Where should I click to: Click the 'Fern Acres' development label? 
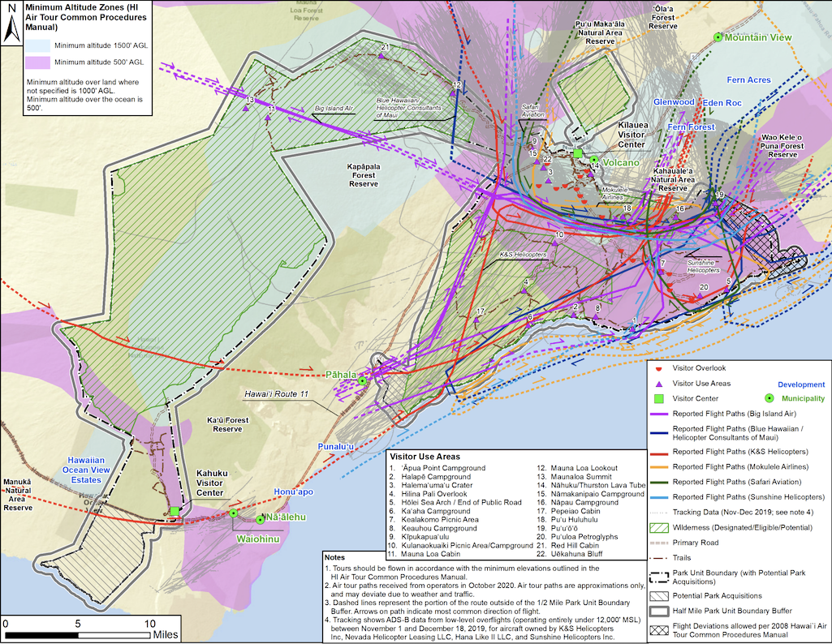(748, 80)
